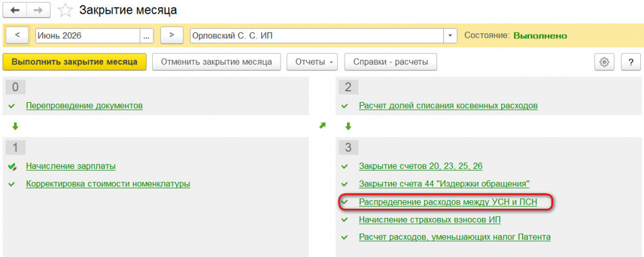
Task: Click the period field showing Июнь 2026
Action: coord(88,36)
